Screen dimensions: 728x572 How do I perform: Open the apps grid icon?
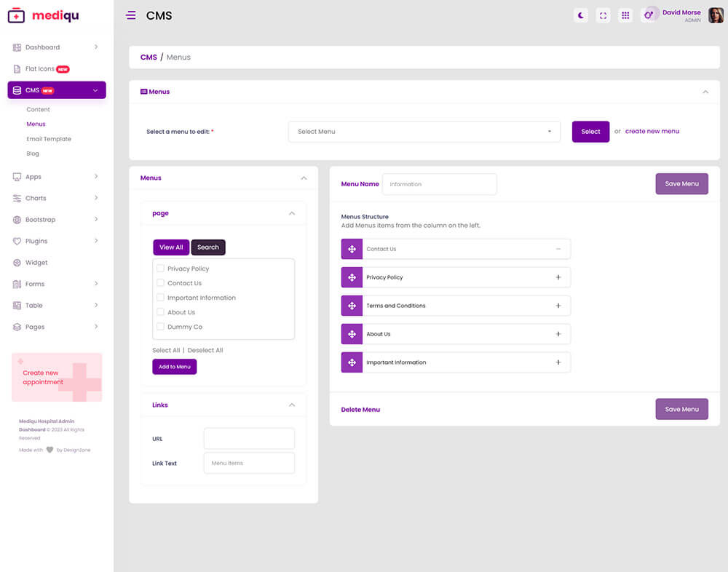click(x=625, y=15)
